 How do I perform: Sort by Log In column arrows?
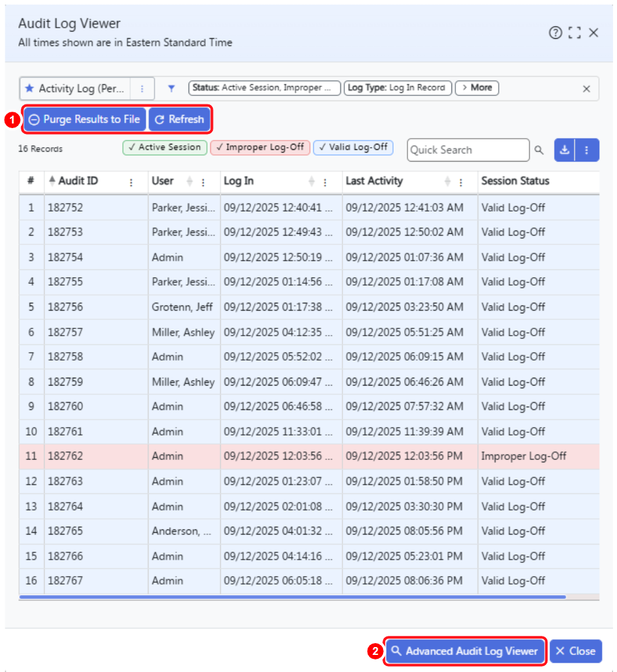pyautogui.click(x=311, y=182)
